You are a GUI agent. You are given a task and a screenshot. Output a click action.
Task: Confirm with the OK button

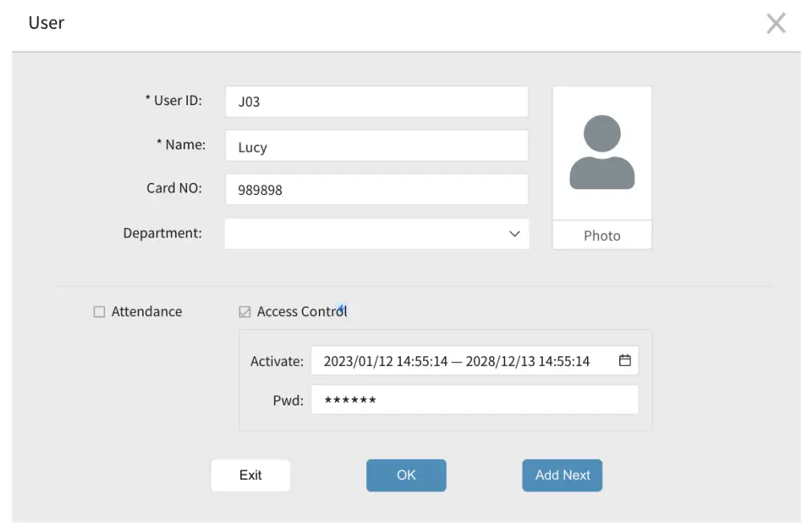[406, 475]
